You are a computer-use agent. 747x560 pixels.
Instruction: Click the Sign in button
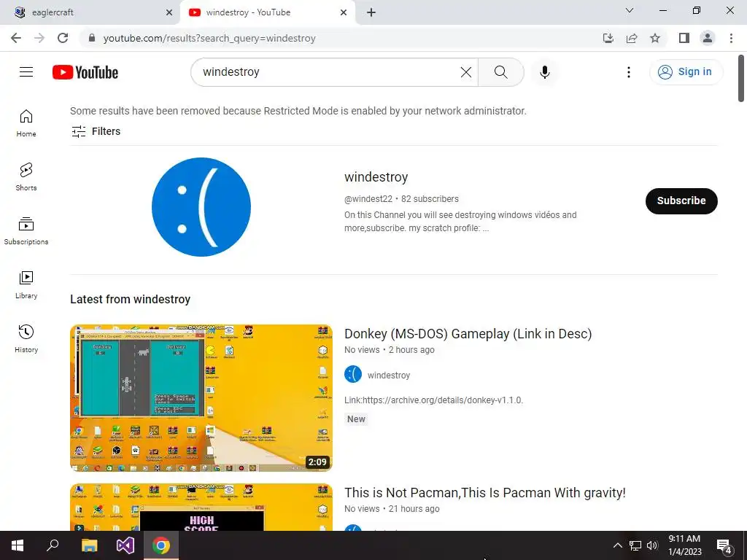[686, 72]
